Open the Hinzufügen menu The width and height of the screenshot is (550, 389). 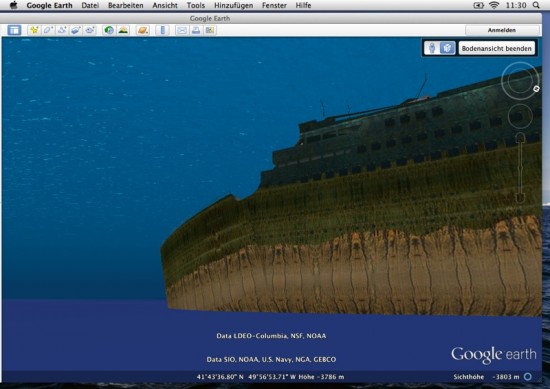point(233,5)
